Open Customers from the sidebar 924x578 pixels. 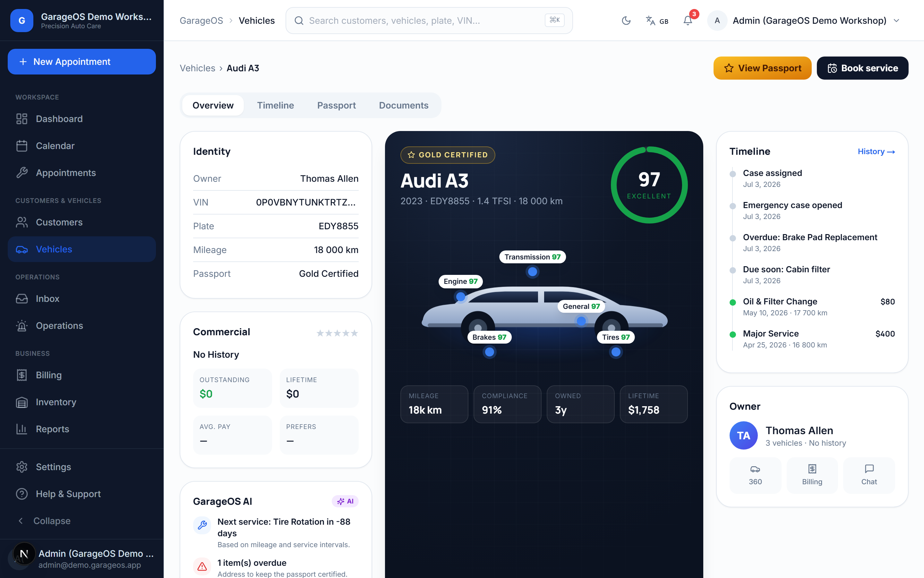click(x=81, y=222)
